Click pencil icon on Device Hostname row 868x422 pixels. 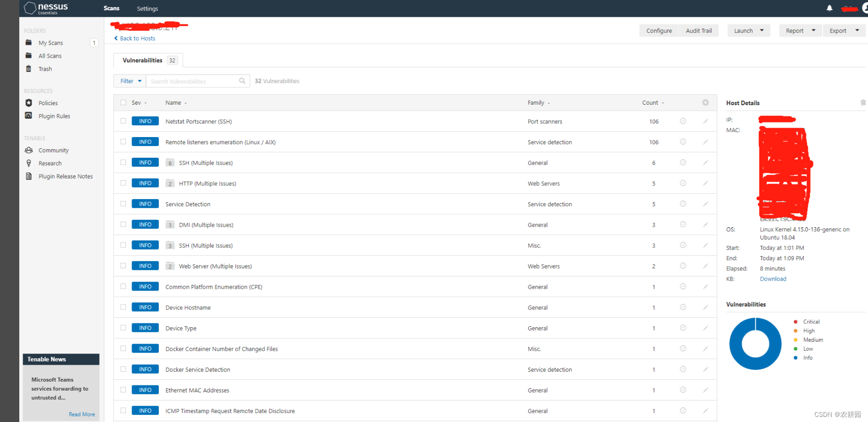click(x=705, y=307)
